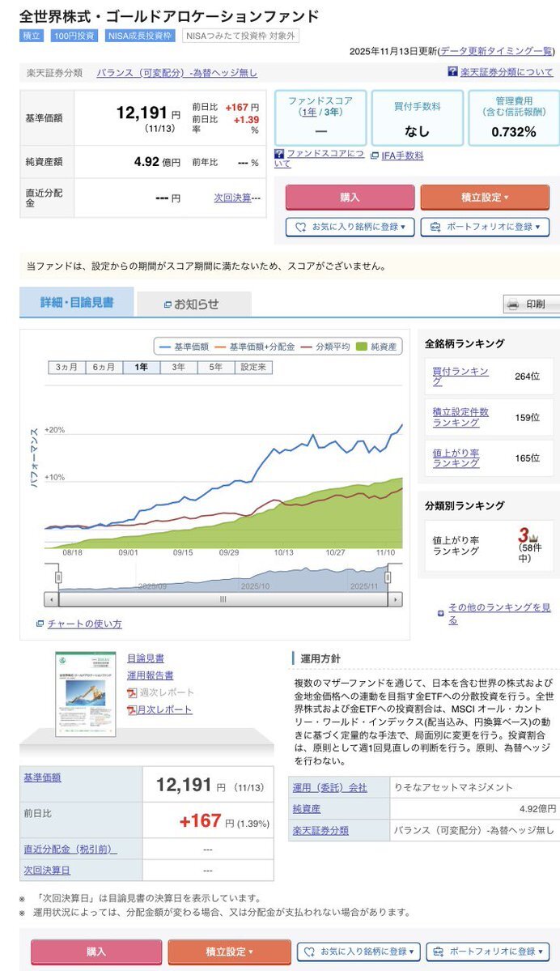The width and height of the screenshot is (560, 971).
Task: Click the NISA成長投資枠 tag
Action: [x=141, y=36]
